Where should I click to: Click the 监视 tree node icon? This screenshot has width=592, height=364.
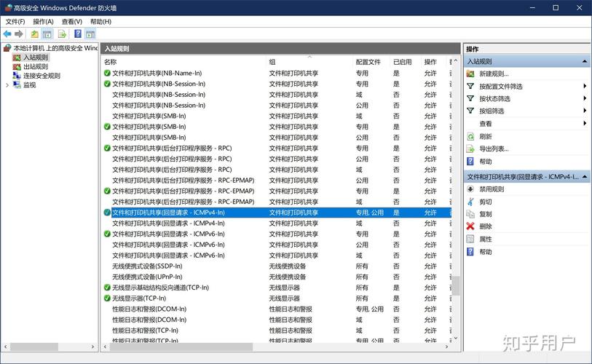pyautogui.click(x=17, y=85)
